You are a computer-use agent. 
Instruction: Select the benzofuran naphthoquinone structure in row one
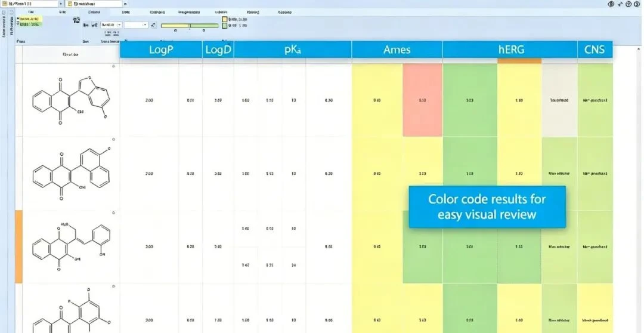pyautogui.click(x=71, y=100)
